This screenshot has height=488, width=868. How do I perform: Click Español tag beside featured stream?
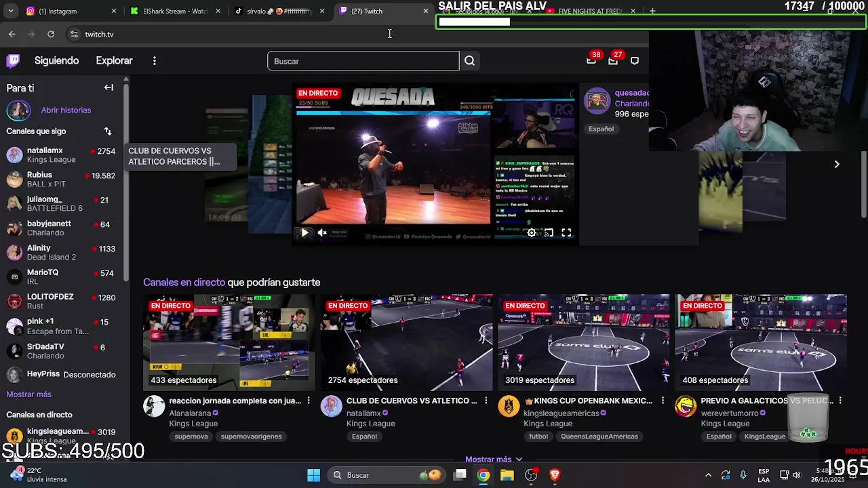coord(601,129)
